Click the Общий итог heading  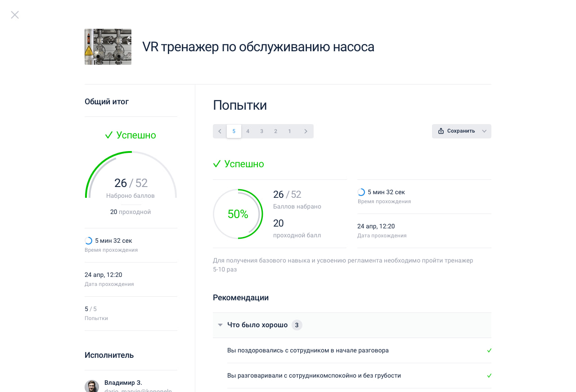pos(107,102)
